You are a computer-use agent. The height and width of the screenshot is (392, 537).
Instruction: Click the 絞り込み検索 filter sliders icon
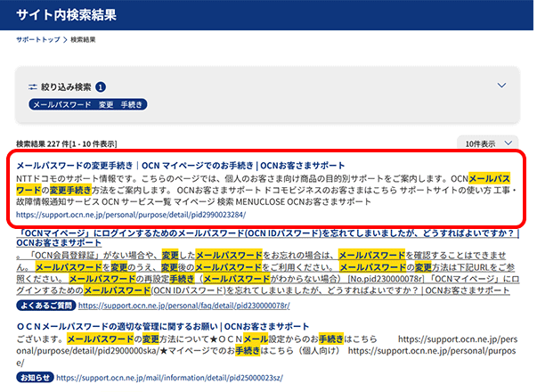[33, 87]
